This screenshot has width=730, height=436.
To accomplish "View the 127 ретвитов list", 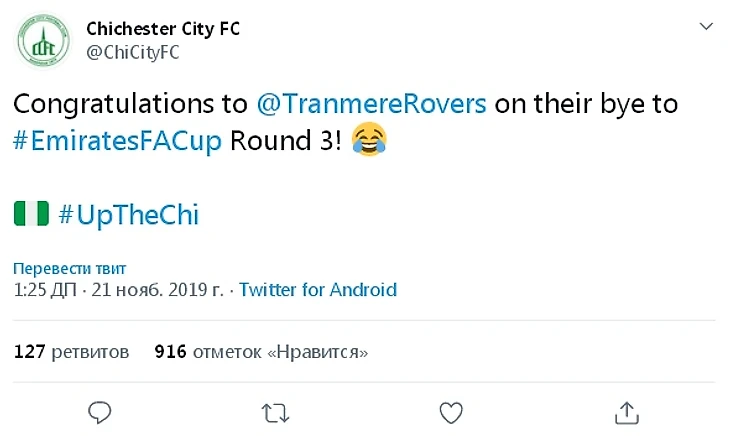I will 72,353.
